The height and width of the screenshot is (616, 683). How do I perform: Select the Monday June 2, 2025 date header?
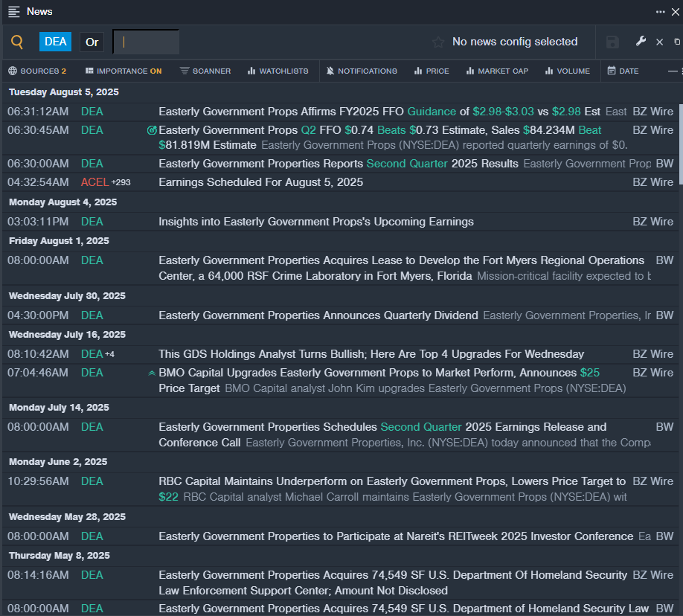pyautogui.click(x=58, y=462)
